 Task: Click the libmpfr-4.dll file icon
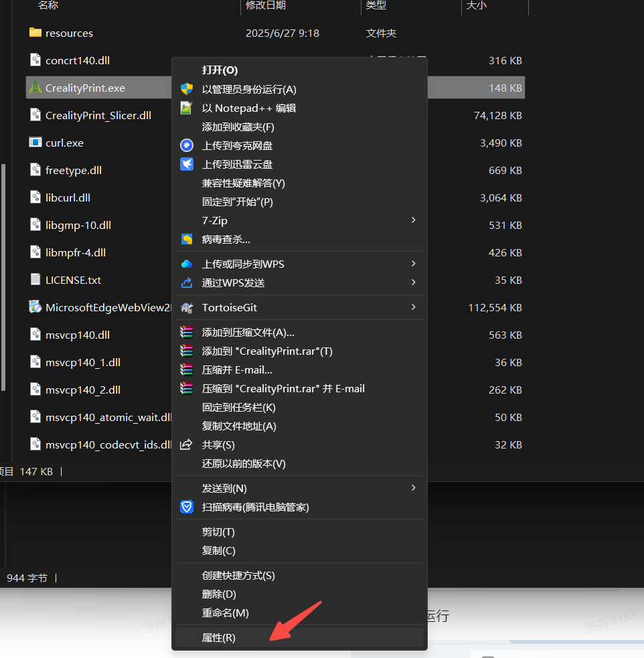click(35, 252)
